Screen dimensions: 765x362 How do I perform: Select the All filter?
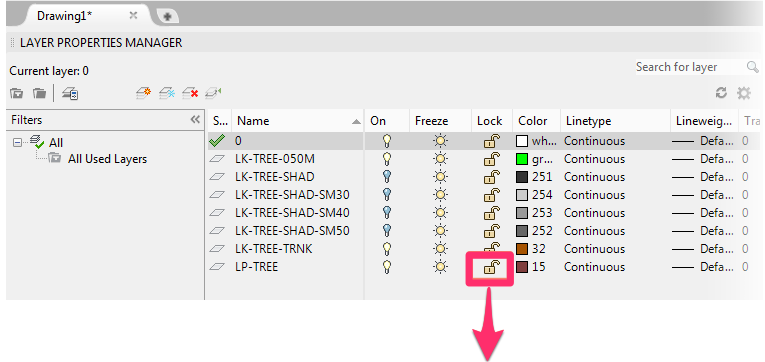pos(56,143)
